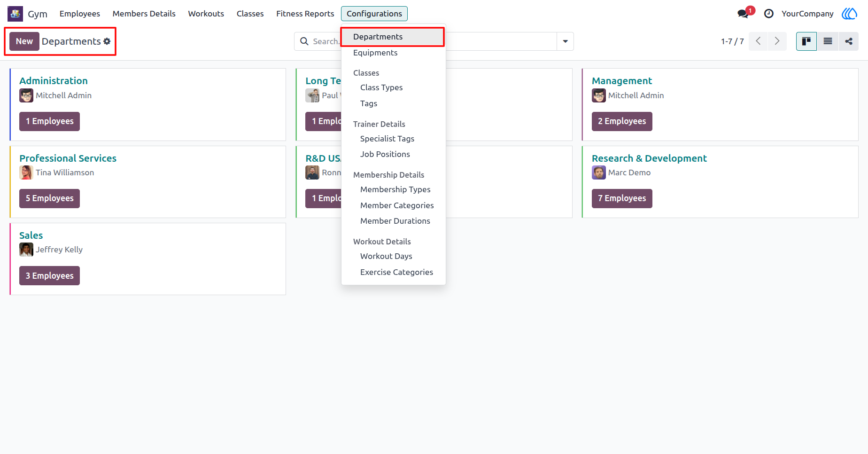868x454 pixels.
Task: Select Equipments menu entry
Action: [x=393, y=53]
